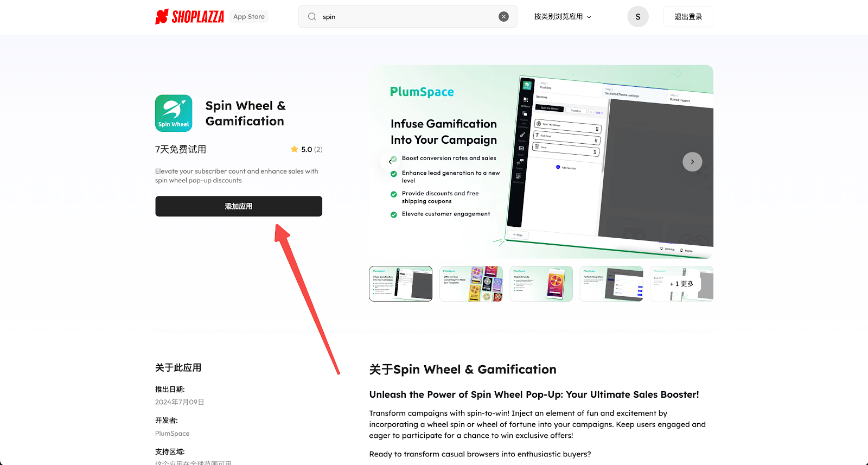Click the 5.0 star rating
The height and width of the screenshot is (465, 868).
coord(307,149)
